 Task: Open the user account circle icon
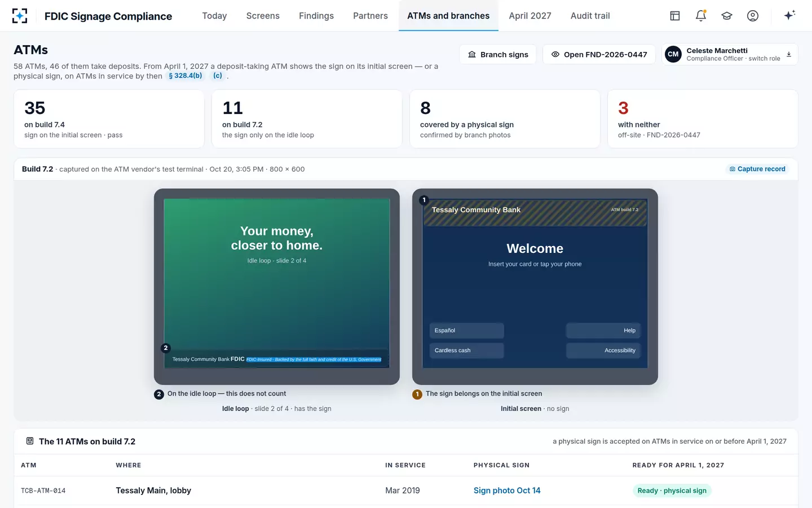pos(753,16)
